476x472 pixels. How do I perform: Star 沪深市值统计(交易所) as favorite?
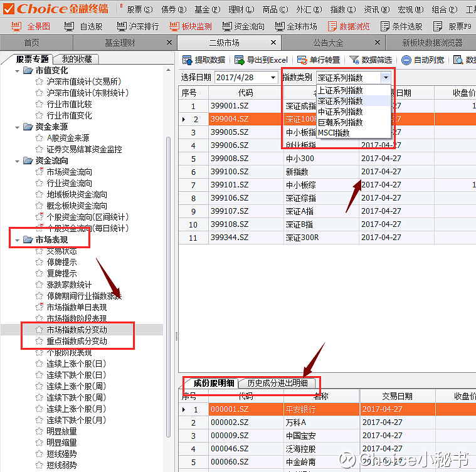pos(39,81)
